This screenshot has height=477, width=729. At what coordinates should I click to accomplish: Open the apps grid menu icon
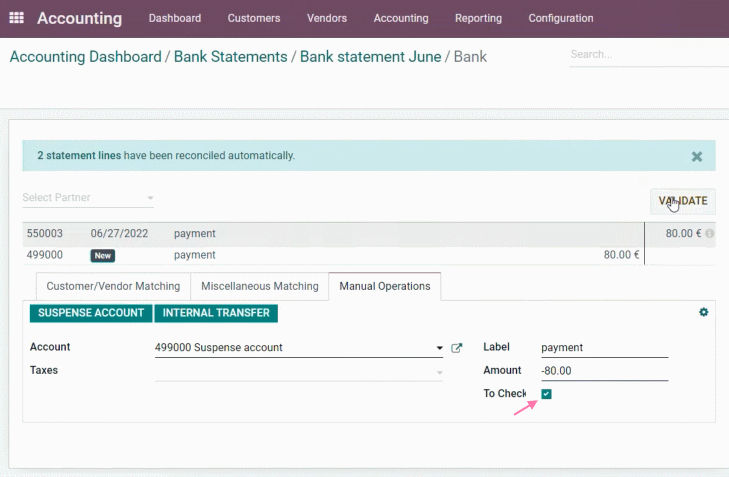pyautogui.click(x=16, y=18)
